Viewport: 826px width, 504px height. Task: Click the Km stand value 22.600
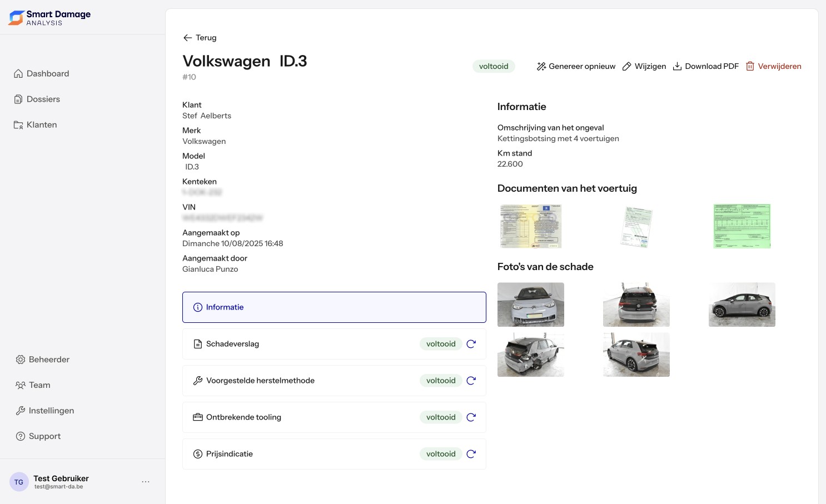(510, 164)
